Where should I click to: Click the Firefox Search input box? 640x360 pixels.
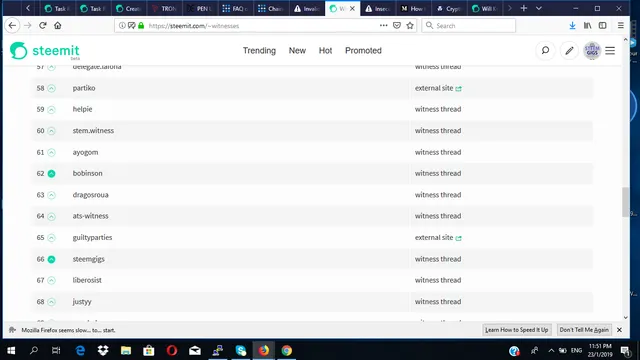tap(469, 25)
